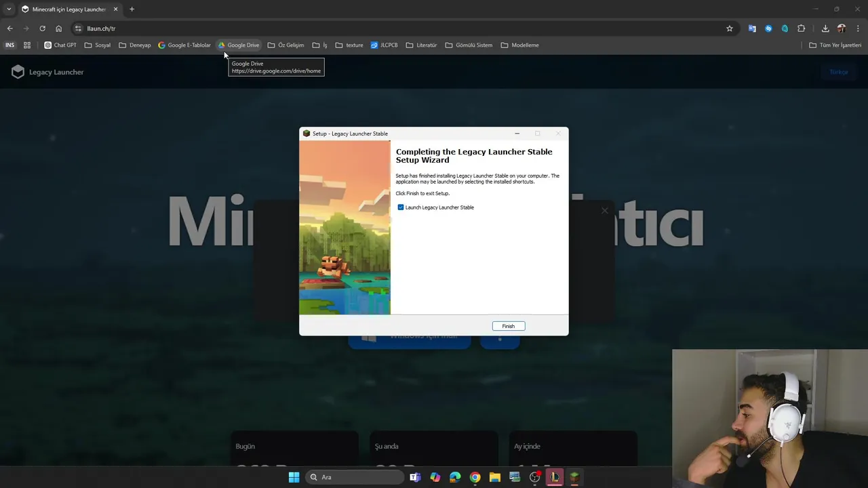Open the Minecraft block taskbar icon
This screenshot has height=488, width=868.
click(x=574, y=477)
